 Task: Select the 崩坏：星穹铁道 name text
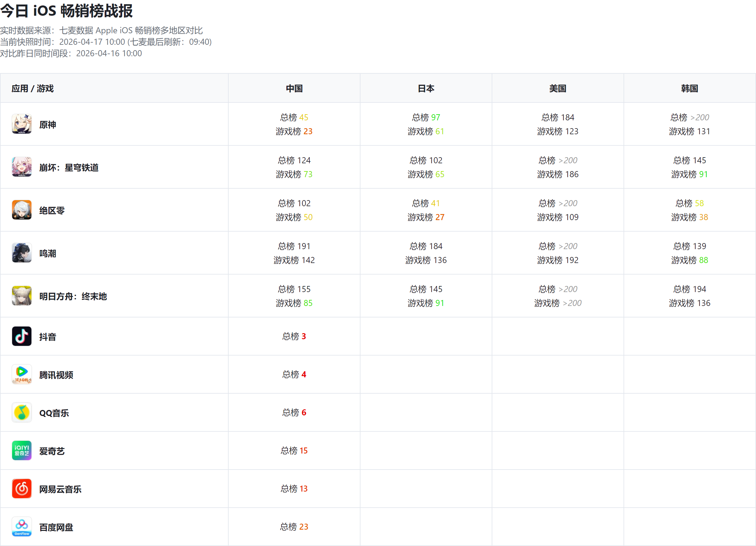pos(69,168)
